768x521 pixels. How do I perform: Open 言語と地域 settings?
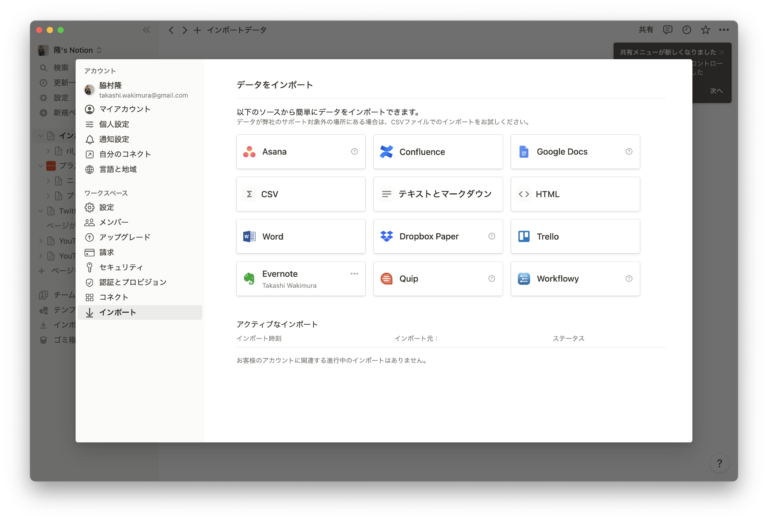(120, 169)
